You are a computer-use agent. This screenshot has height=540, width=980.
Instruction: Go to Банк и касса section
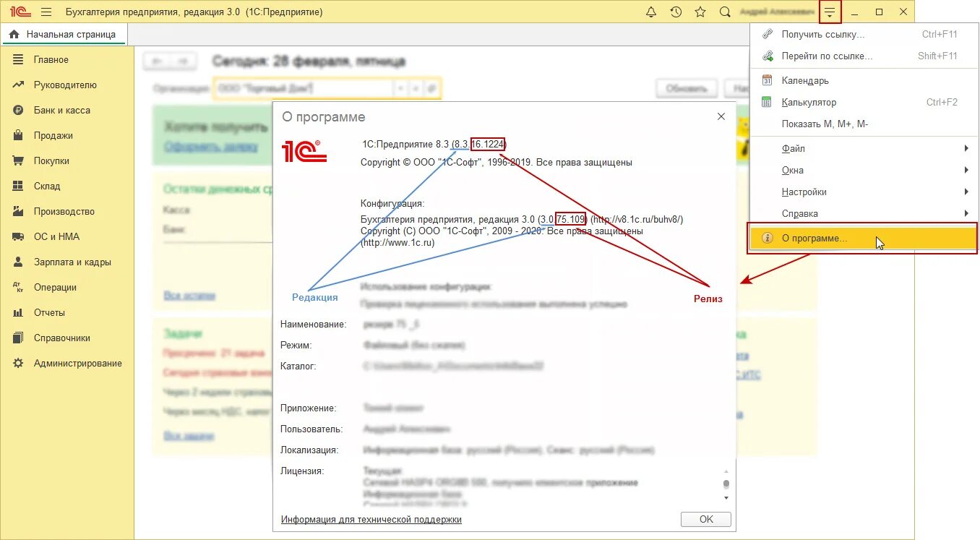coord(62,111)
